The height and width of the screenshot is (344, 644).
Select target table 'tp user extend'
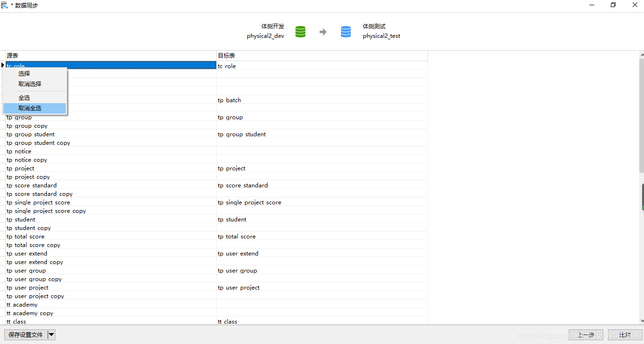pos(322,254)
